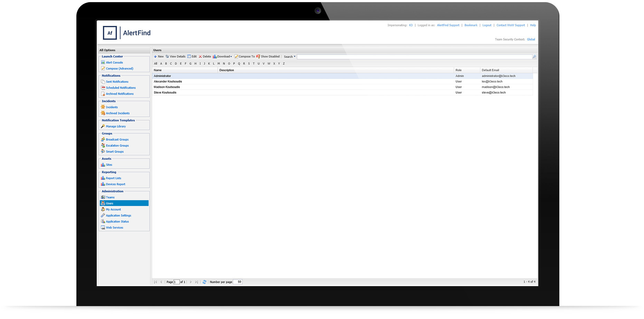Open Archived Incidents
Viewport: 644px width, 319px height.
click(x=118, y=113)
